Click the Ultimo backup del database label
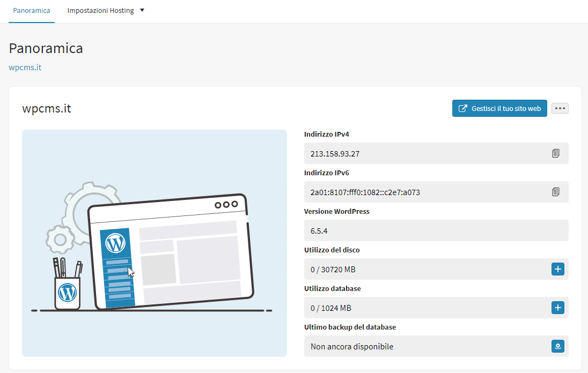Viewport: 588px width, 373px height. [350, 327]
